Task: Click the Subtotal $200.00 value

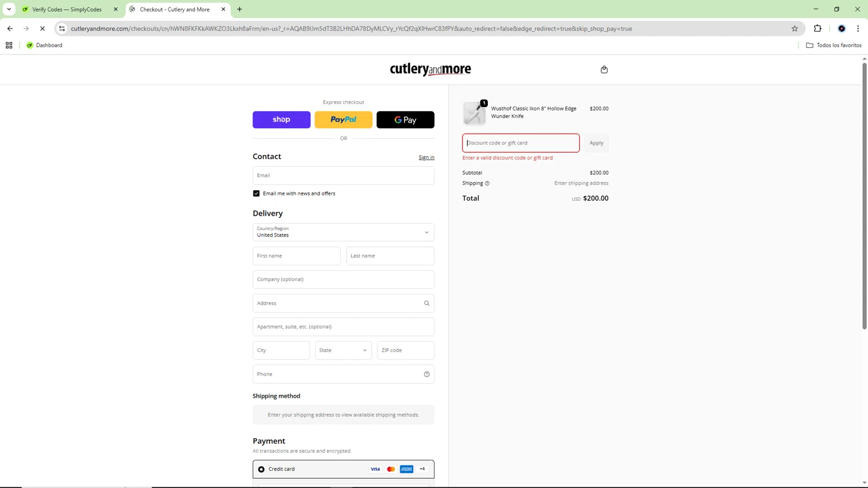Action: coord(599,173)
